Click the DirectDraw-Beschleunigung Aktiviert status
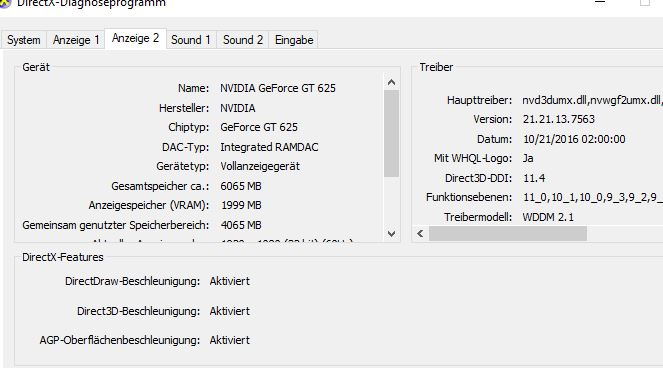 tap(230, 281)
